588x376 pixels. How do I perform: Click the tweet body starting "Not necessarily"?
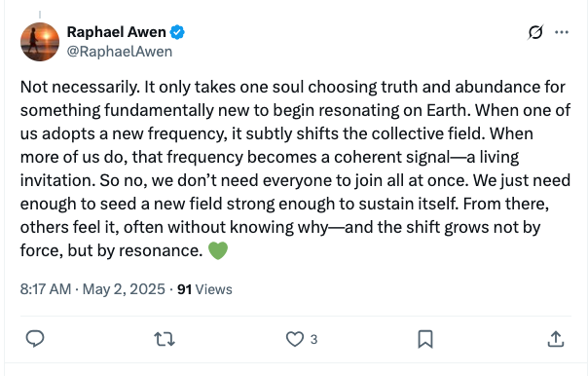point(296,169)
